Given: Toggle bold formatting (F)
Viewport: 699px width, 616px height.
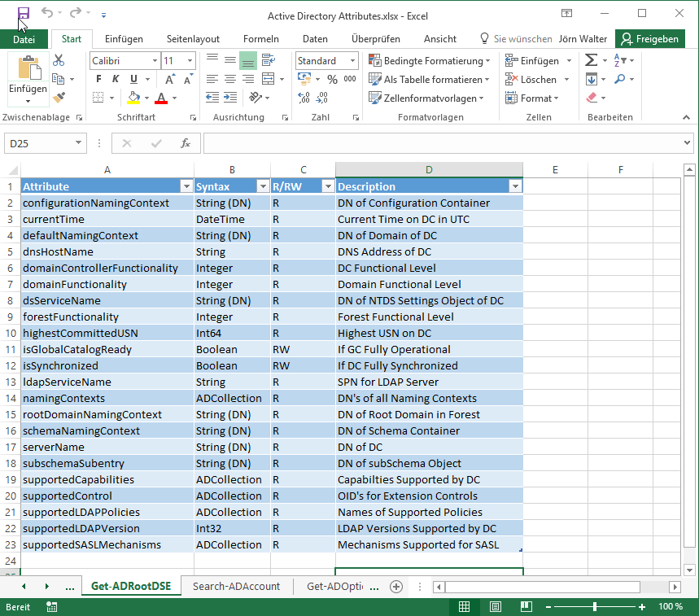Looking at the screenshot, I should tap(98, 80).
